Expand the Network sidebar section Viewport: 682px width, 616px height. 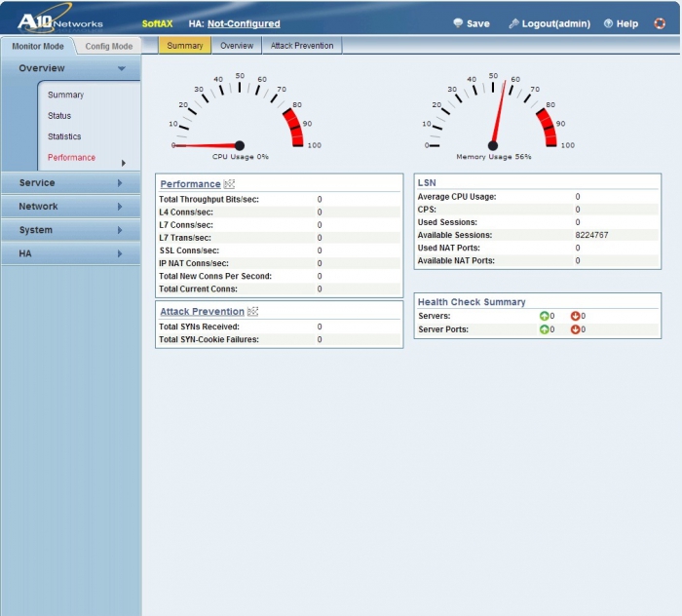point(120,207)
